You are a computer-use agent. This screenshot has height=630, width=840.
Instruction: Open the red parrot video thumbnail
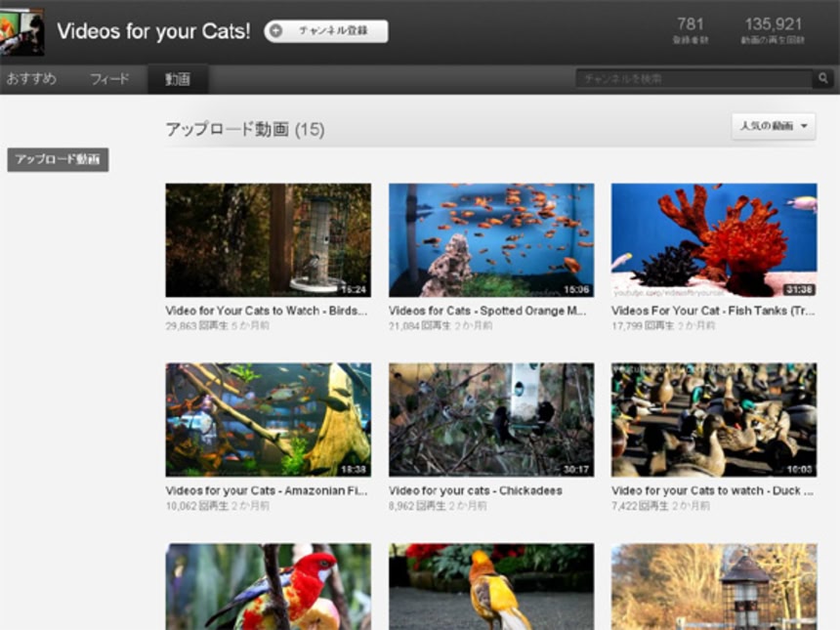pos(268,586)
